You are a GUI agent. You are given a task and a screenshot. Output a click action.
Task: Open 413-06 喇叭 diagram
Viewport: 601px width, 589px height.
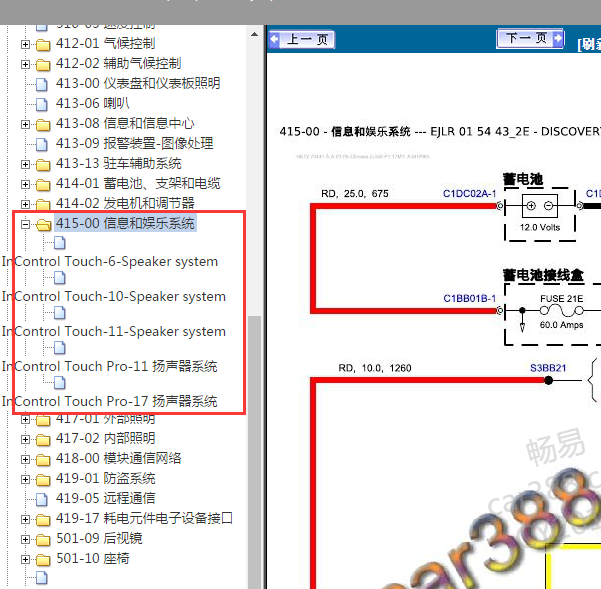(93, 103)
